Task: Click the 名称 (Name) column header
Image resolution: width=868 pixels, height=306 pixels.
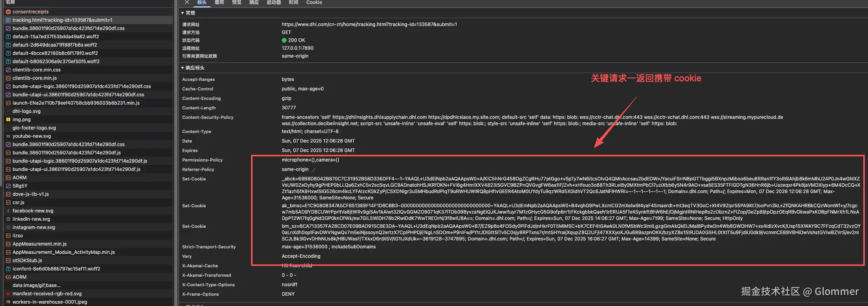Action: point(10,2)
